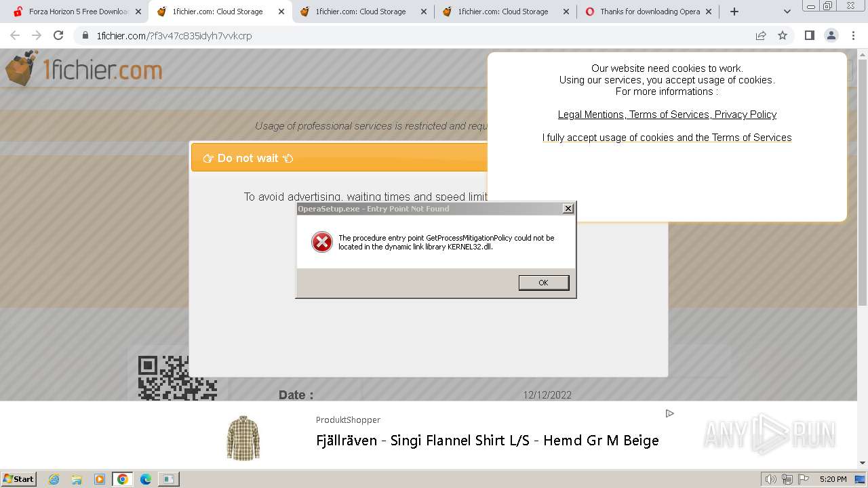The width and height of the screenshot is (868, 488).
Task: Click the red error icon in the dialog
Action: [322, 242]
